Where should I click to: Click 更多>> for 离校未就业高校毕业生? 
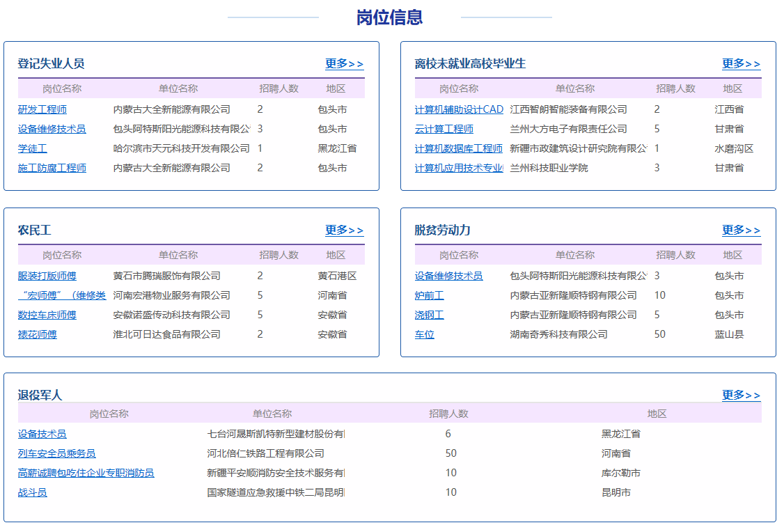(741, 63)
